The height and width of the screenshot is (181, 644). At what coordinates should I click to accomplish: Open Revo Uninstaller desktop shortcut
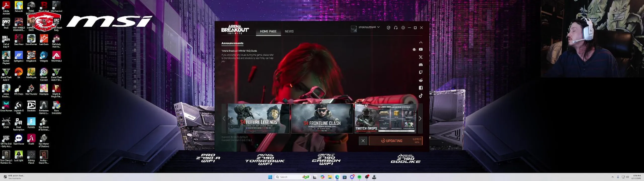click(x=56, y=108)
